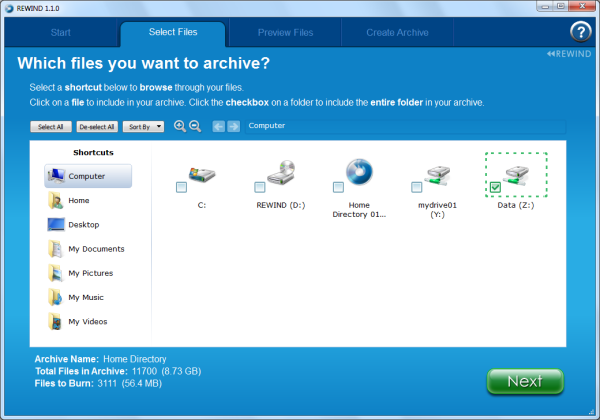Screen dimensions: 600x420
Task: Check the Home Directory 01 checkbox
Action: tap(338, 187)
